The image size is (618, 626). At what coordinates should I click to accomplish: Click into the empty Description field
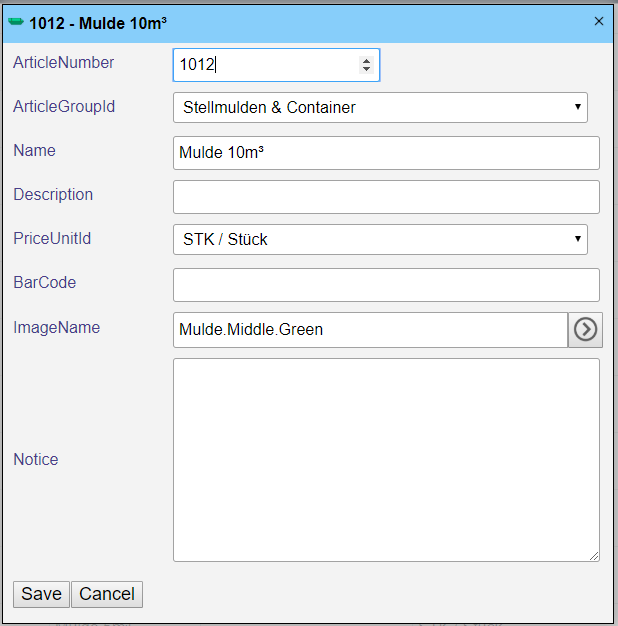point(386,197)
